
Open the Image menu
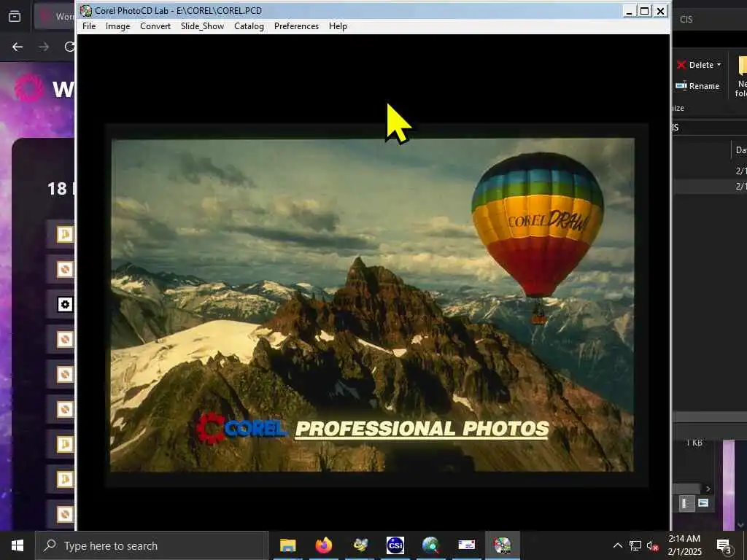[117, 26]
